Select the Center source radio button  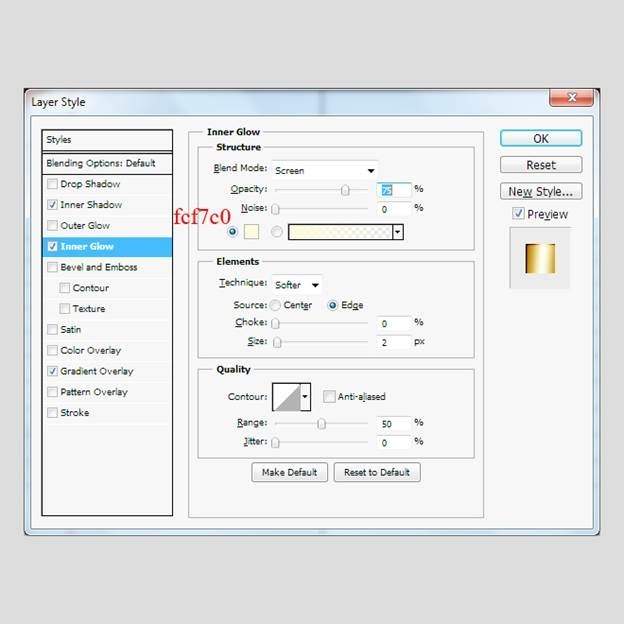point(276,305)
